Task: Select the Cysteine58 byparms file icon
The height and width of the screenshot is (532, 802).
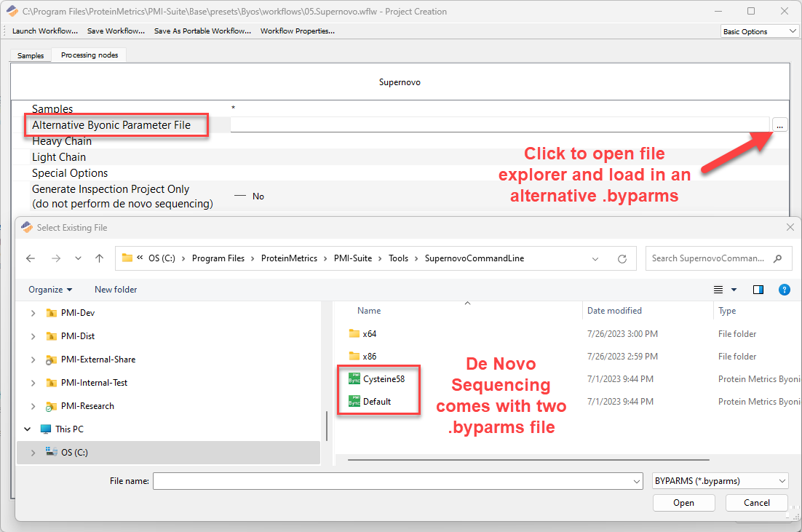Action: [354, 378]
